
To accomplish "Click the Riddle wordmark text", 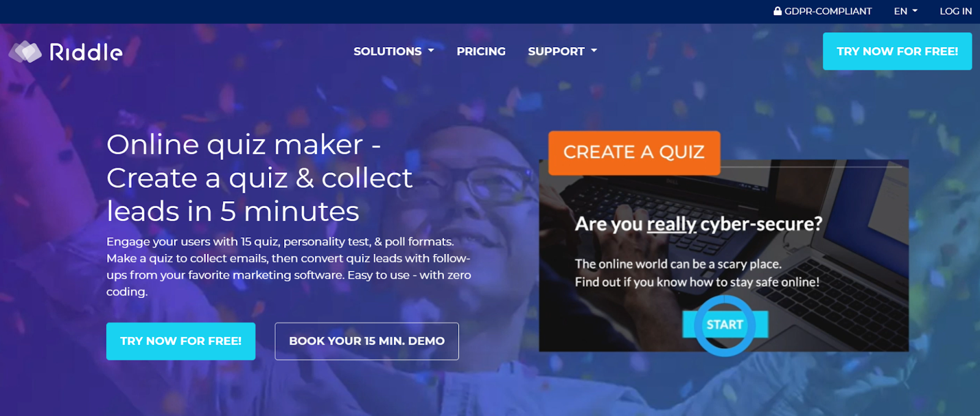I will click(x=86, y=52).
